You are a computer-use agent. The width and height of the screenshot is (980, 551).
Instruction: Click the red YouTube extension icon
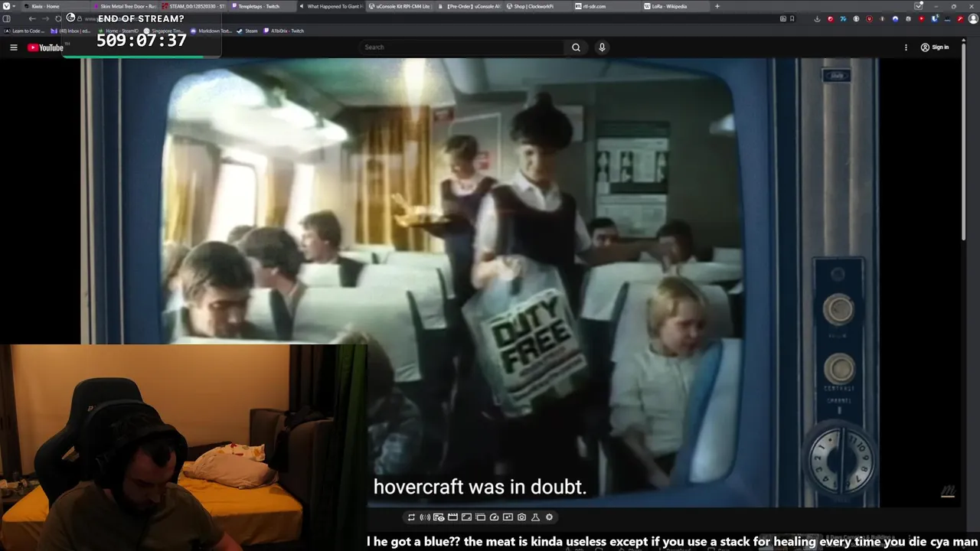[921, 18]
